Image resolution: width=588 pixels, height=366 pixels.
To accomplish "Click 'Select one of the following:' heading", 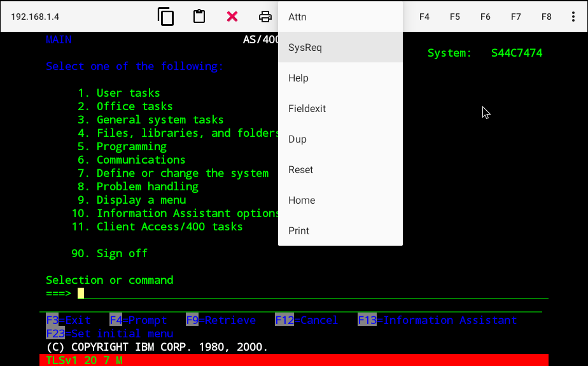I will coord(135,66).
